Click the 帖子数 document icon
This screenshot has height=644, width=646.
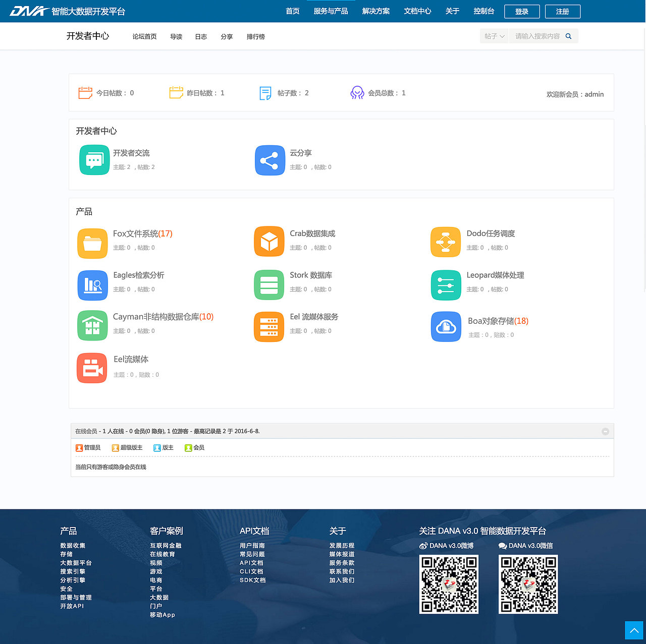point(265,93)
